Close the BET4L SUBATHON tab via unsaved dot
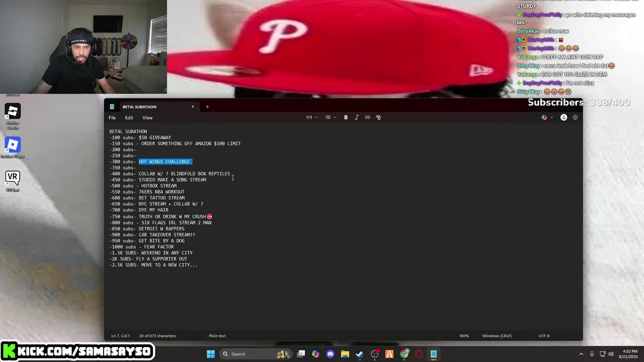Viewport: 644px width, 362px height. (x=193, y=107)
